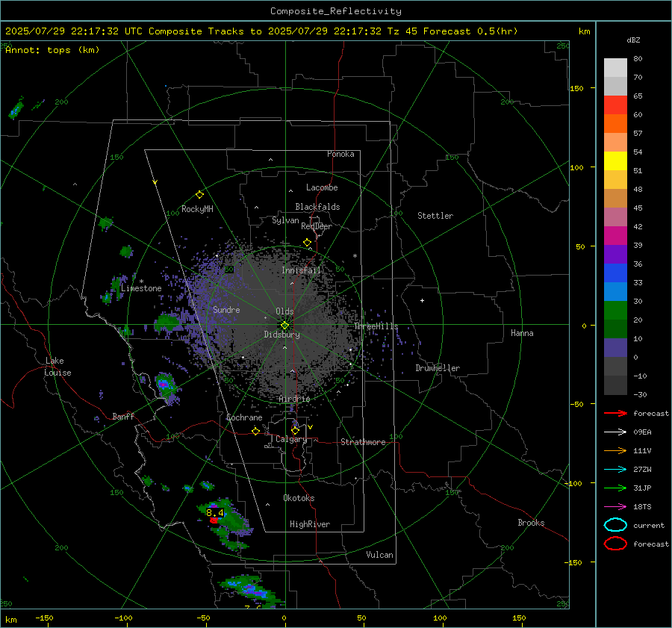Select the magenta 42-39 dBZ swatch

click(x=615, y=235)
